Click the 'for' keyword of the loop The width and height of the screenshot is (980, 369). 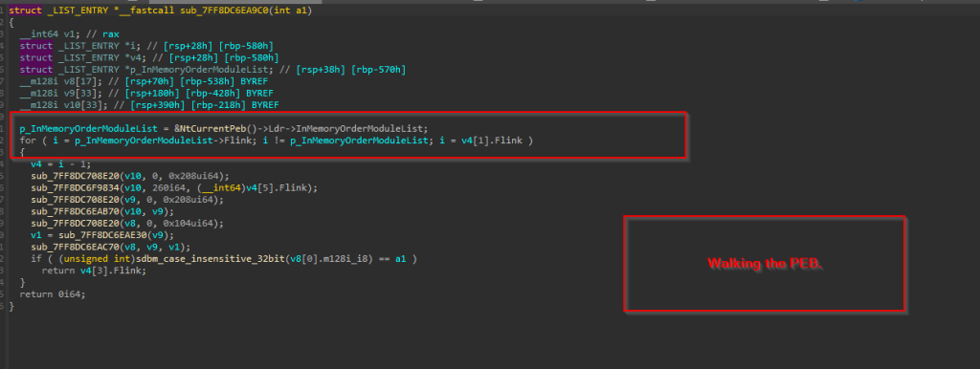coord(28,141)
